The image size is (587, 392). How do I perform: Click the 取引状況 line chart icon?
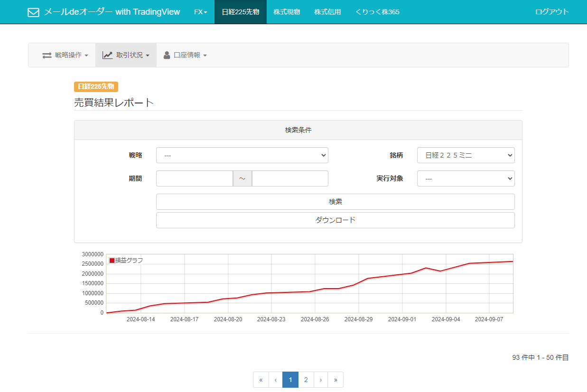[107, 55]
